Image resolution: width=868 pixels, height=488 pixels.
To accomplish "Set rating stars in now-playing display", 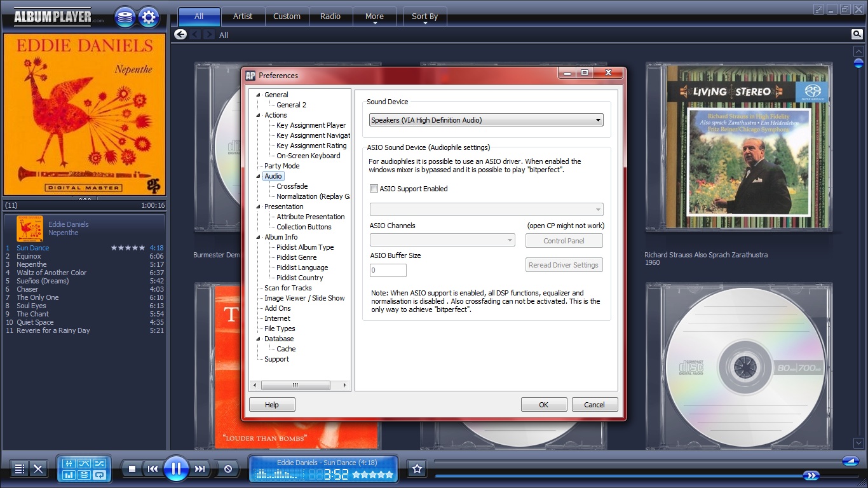I will (x=373, y=474).
